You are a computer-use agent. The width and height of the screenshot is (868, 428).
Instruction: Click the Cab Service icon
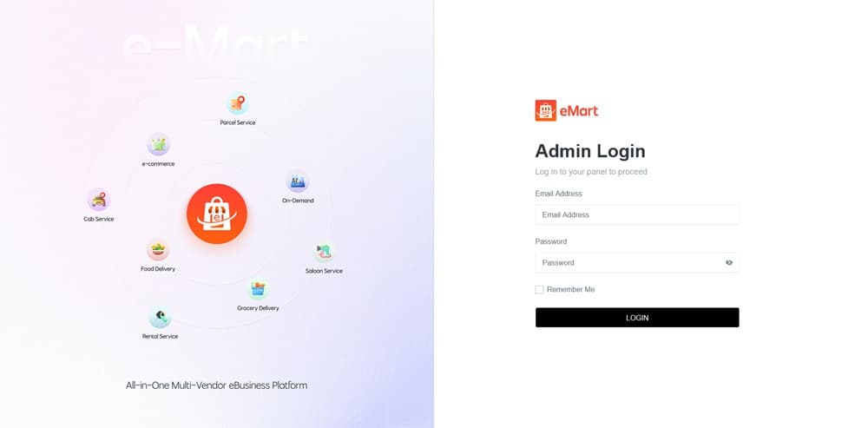[x=99, y=200]
